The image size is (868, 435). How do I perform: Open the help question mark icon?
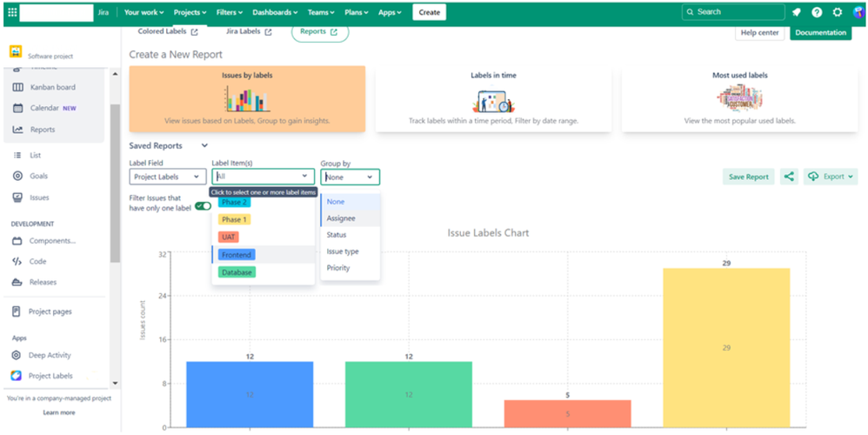[817, 12]
